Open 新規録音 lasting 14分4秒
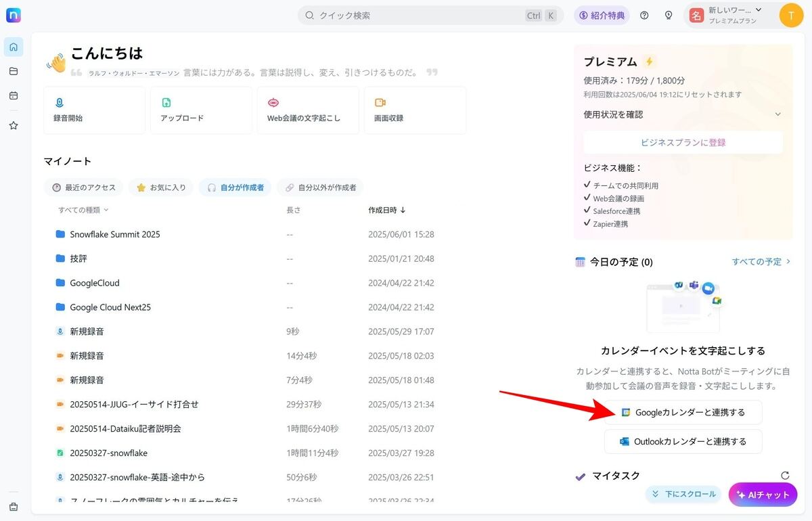This screenshot has width=812, height=521. coord(87,356)
